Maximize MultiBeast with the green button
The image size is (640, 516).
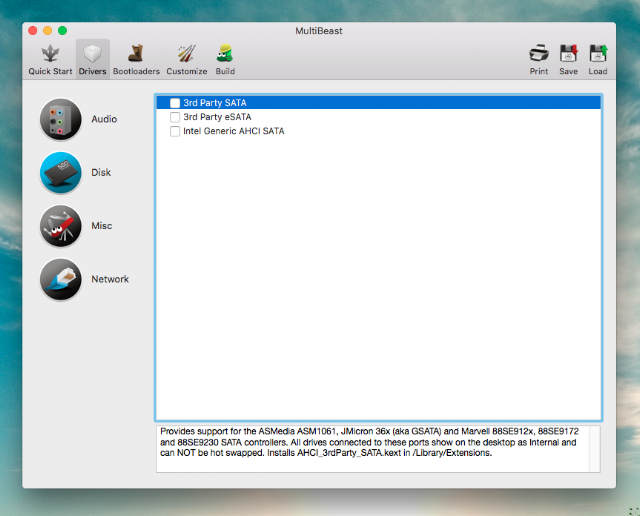[62, 31]
